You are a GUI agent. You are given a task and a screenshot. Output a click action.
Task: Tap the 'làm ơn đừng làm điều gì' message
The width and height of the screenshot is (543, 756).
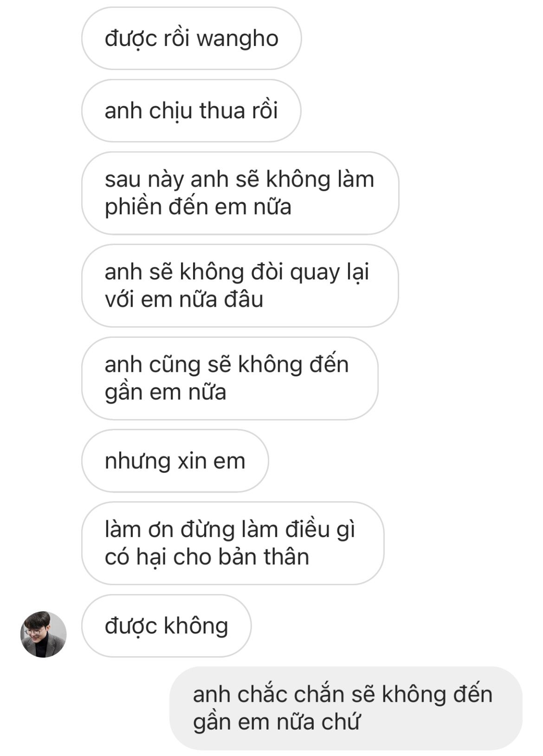click(233, 543)
